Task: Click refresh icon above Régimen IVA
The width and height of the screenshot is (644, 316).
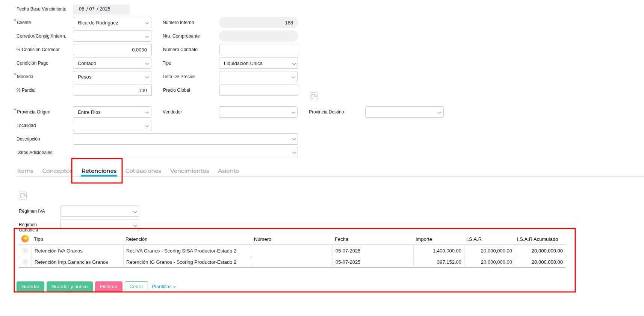Action: tap(23, 195)
